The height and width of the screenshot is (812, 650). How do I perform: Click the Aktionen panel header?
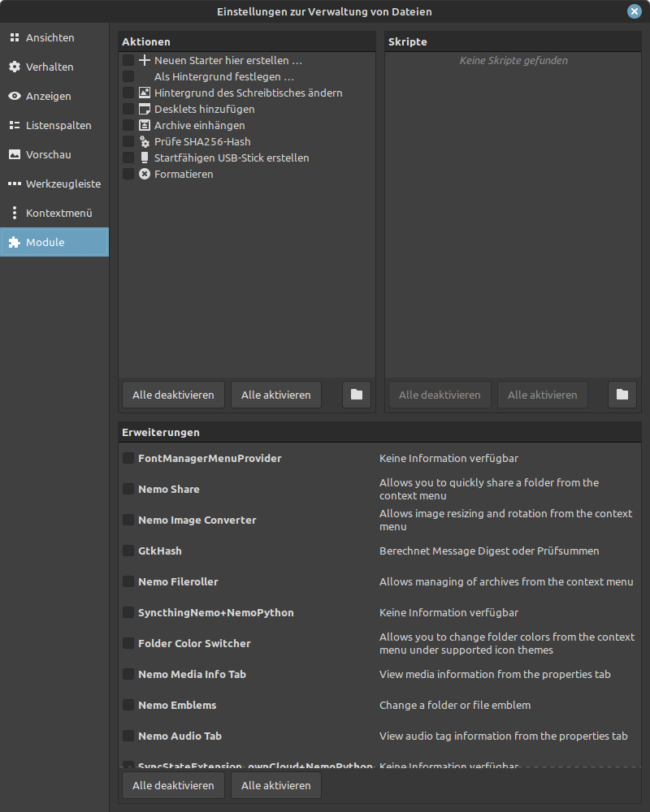pos(247,41)
